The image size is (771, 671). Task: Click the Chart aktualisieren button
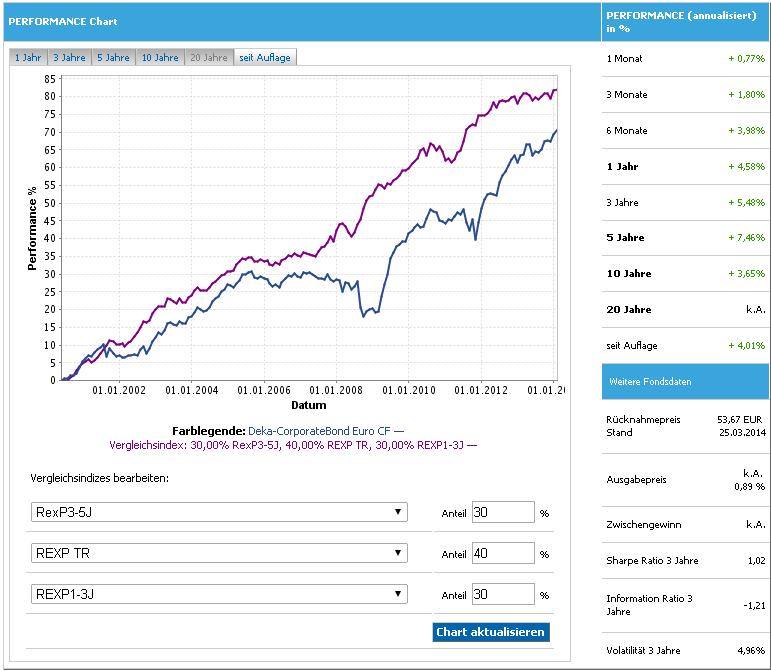point(491,632)
